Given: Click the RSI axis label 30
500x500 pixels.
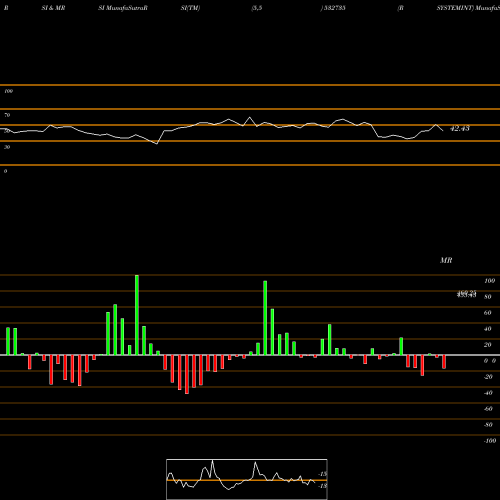Looking at the screenshot, I should (x=7, y=147).
